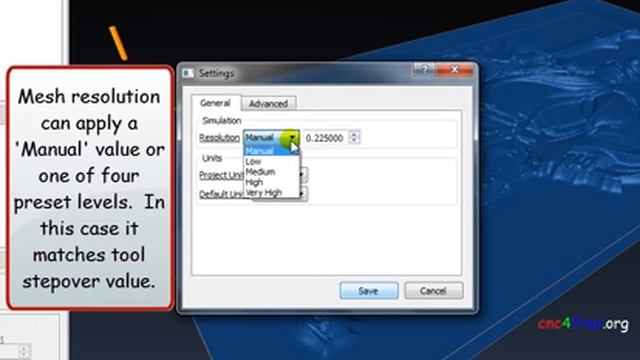Open the Default Units dropdown
The width and height of the screenshot is (640, 360).
point(302,194)
